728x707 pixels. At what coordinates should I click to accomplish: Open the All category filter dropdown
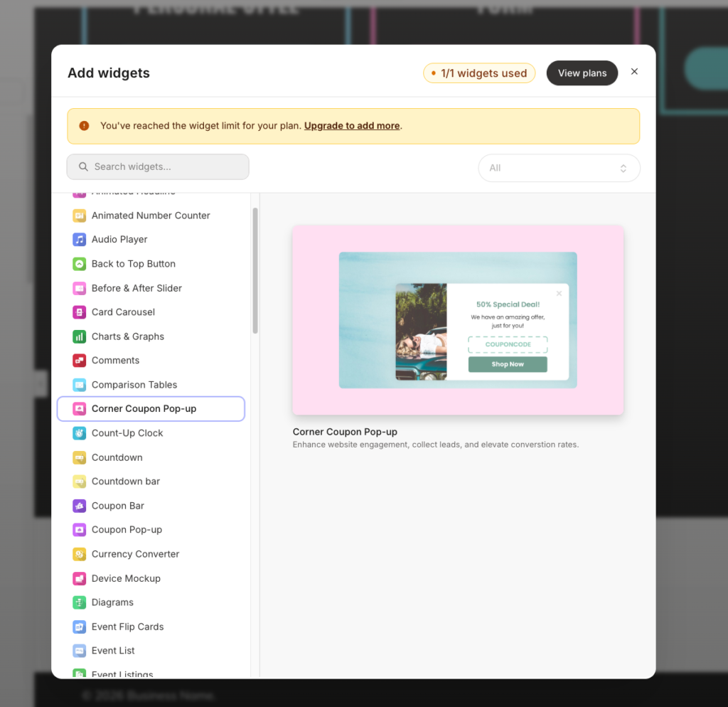tap(559, 168)
